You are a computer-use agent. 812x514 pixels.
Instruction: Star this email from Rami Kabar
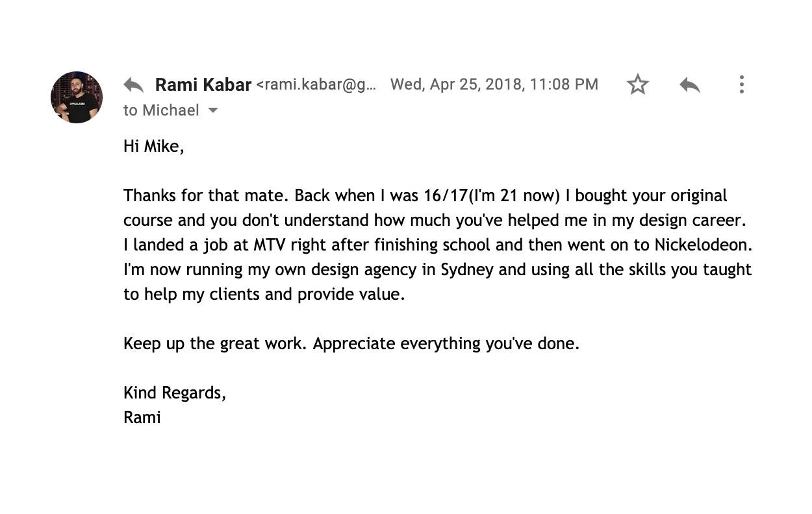tap(637, 84)
